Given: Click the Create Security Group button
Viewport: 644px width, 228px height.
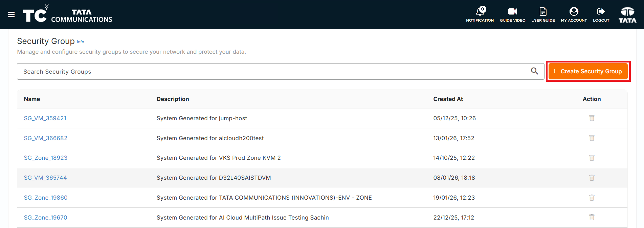Looking at the screenshot, I should [x=588, y=71].
